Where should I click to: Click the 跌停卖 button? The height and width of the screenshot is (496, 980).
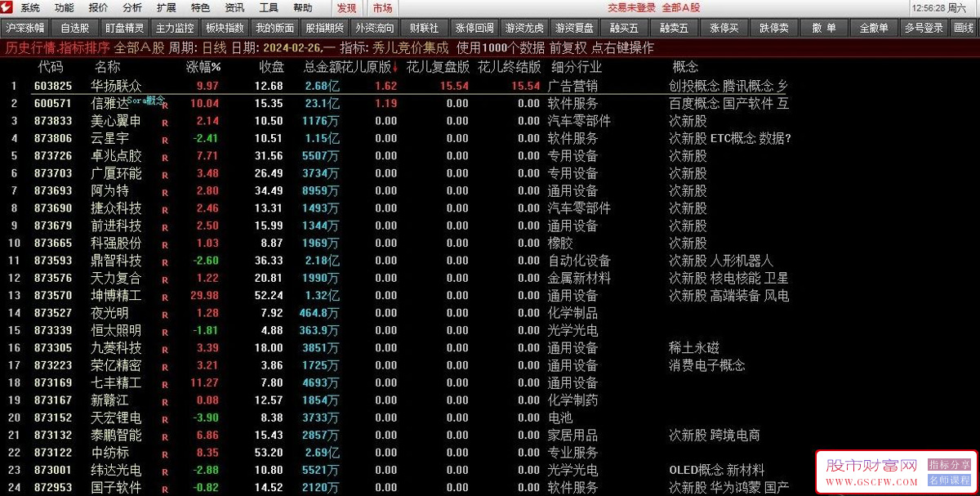pos(774,28)
